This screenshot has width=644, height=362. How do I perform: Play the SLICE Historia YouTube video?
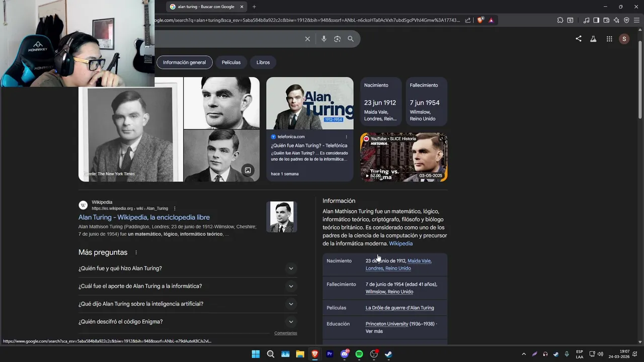point(404,157)
